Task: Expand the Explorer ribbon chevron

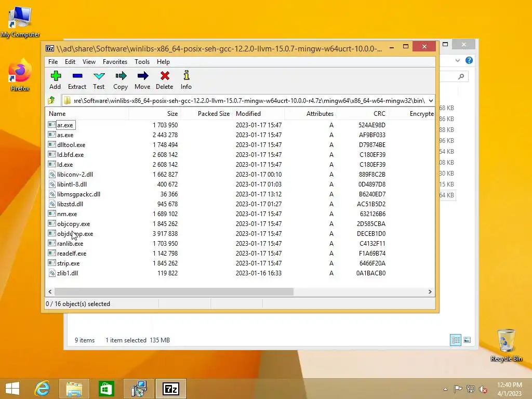Action: coord(457,60)
